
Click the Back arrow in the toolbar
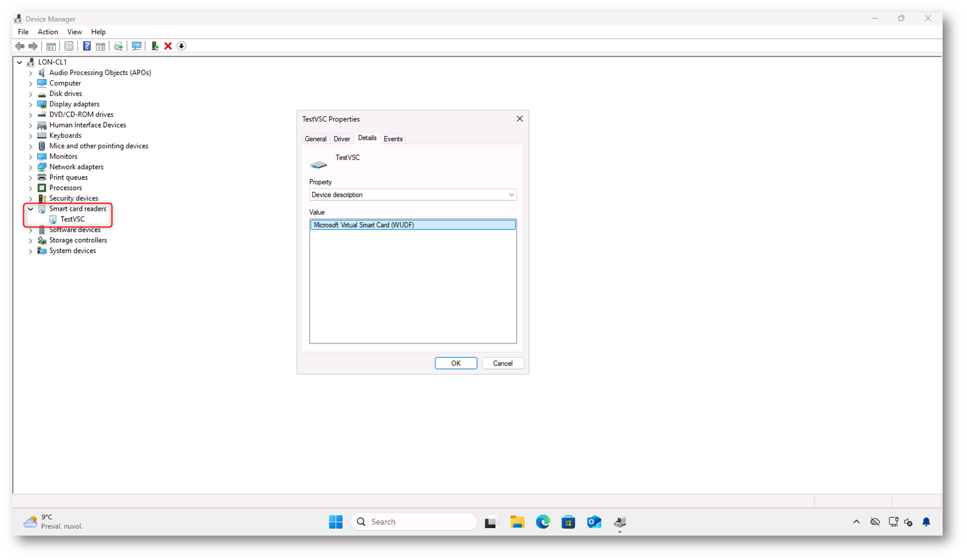coord(20,46)
